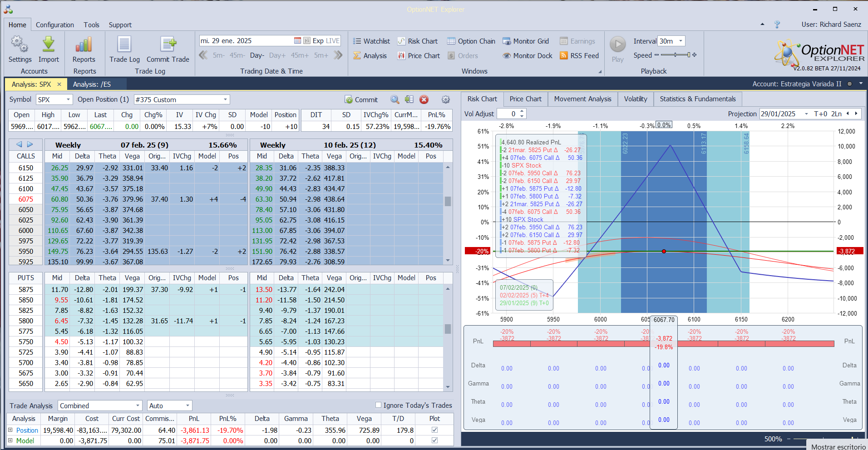Open the Combined trade analysis dropdown
The image size is (868, 450).
(x=138, y=405)
